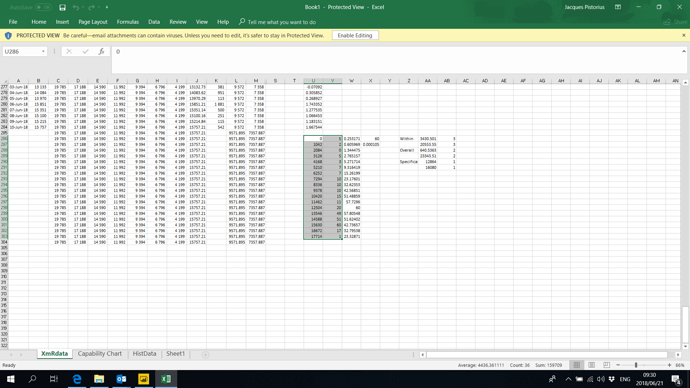Click the Protected View shield icon

tap(8, 35)
